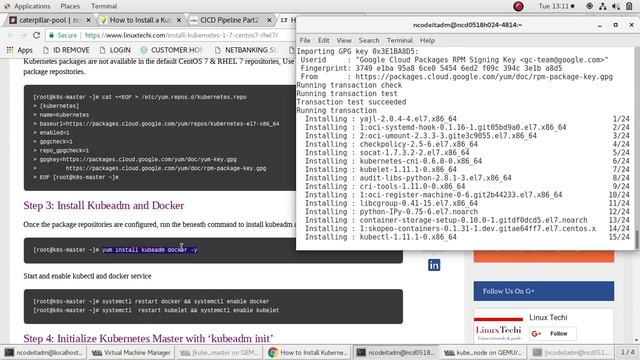Maximize the terminal window
This screenshot has height=360, width=640.
(616, 25)
